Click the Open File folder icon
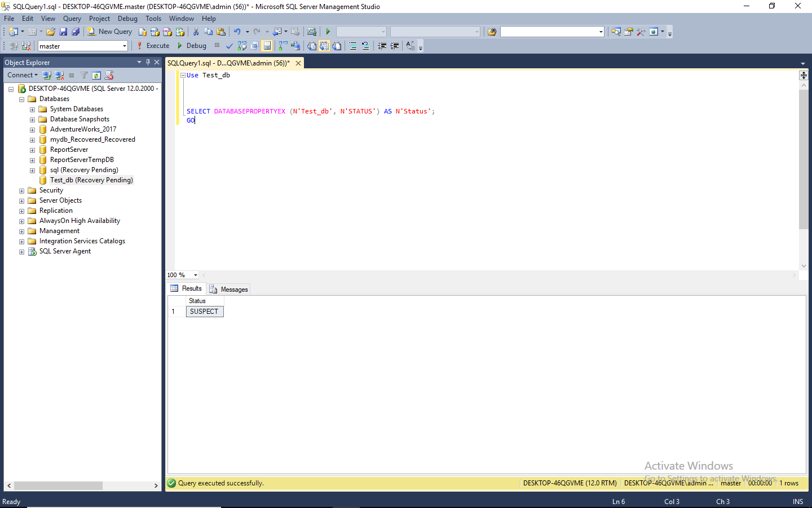812x508 pixels. click(51, 32)
